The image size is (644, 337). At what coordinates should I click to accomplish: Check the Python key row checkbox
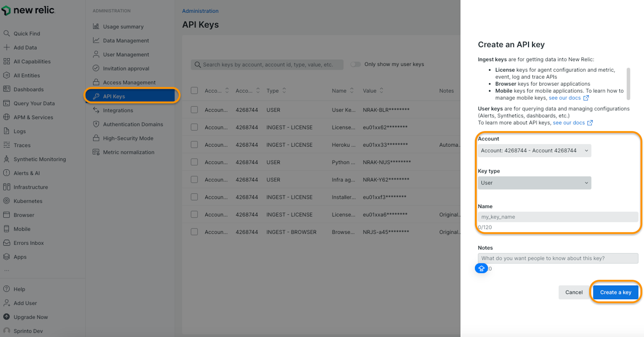194,162
